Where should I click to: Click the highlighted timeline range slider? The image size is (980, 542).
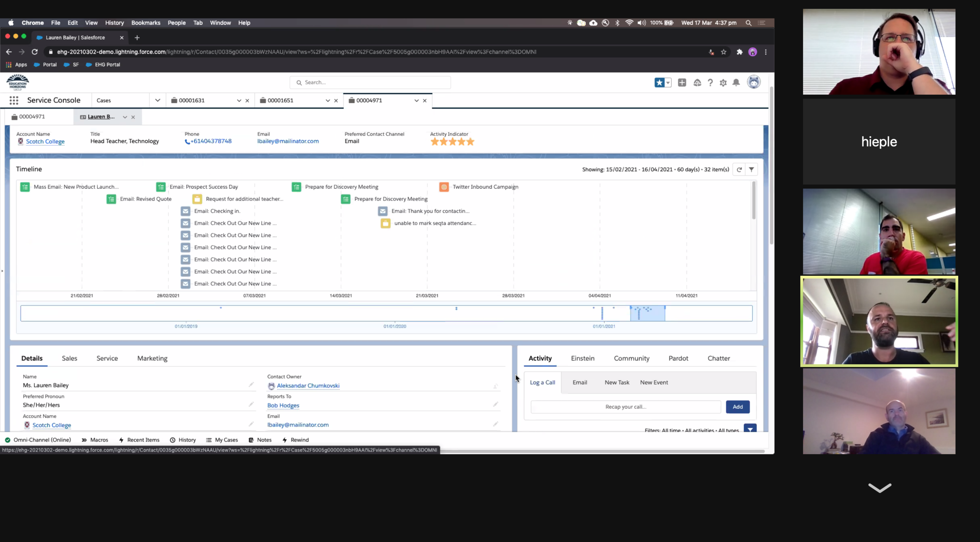coord(647,314)
